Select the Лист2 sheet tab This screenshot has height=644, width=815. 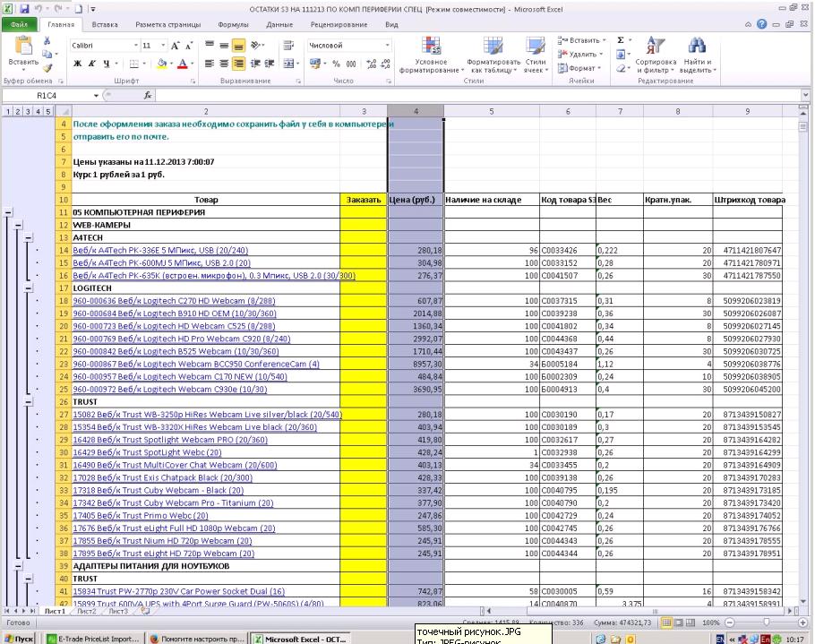click(87, 611)
